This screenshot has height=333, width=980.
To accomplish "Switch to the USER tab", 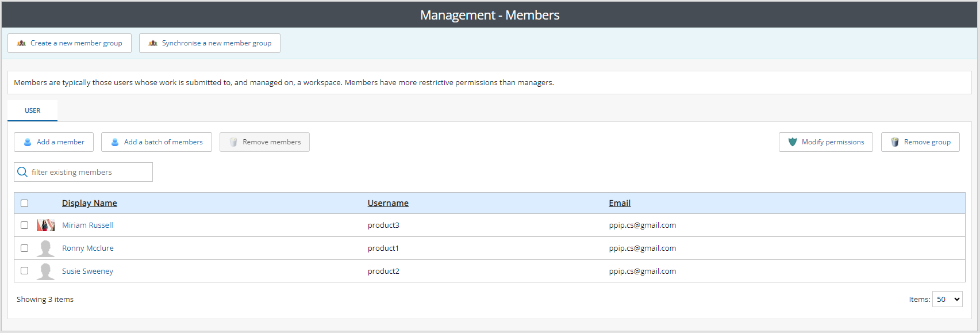I will pyautogui.click(x=32, y=110).
